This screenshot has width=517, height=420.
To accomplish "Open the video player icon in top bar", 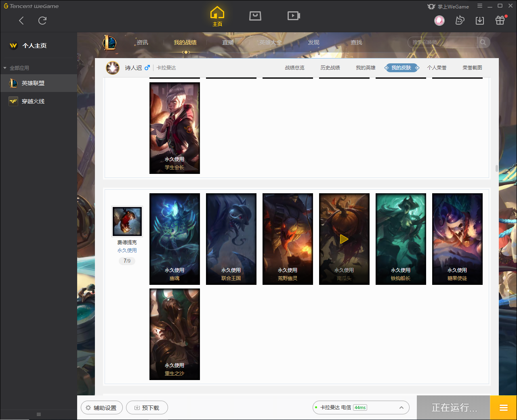I will pos(294,16).
